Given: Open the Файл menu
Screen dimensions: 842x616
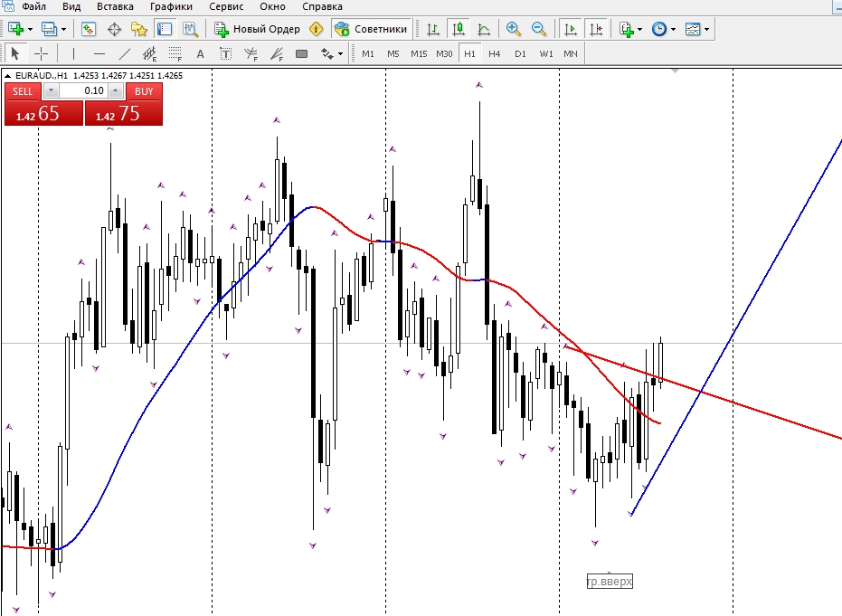Looking at the screenshot, I should (33, 6).
